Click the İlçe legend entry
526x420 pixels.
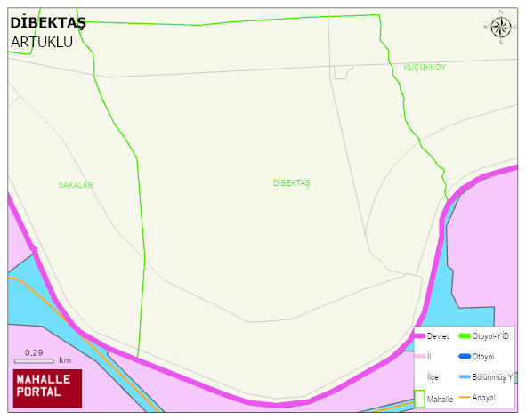[x=433, y=377]
